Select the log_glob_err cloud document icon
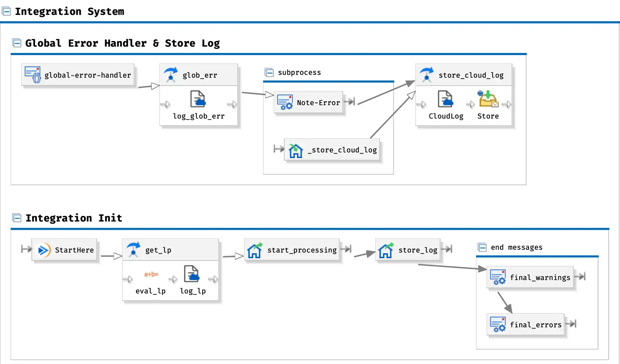Screen dimensions: 620x364 click(x=198, y=99)
